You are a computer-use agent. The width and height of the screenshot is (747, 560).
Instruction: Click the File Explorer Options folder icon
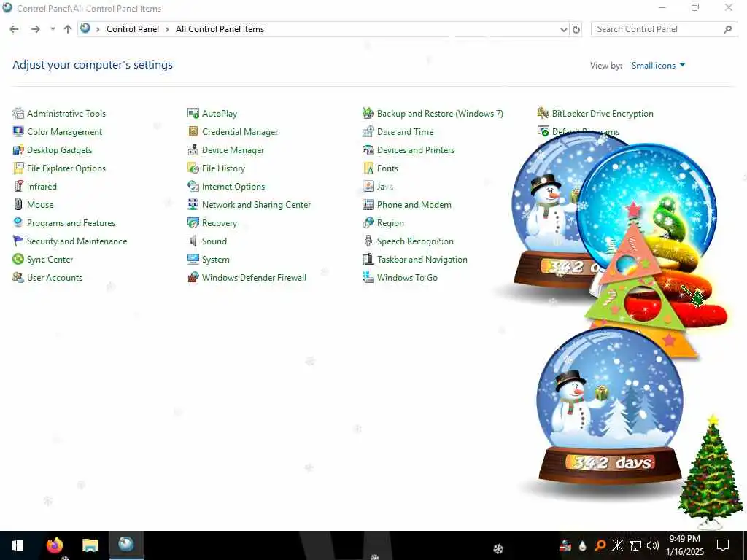pos(18,168)
